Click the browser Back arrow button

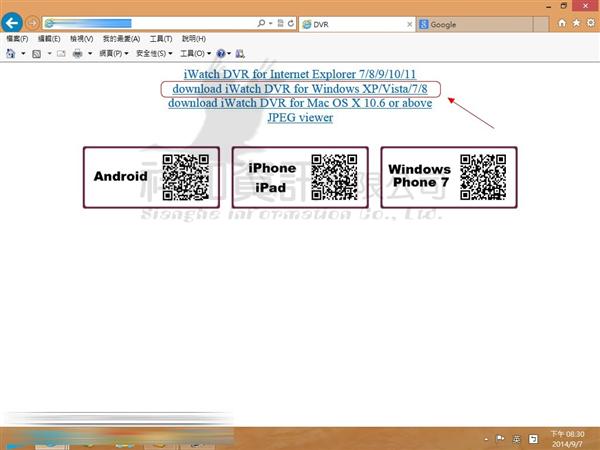13,21
